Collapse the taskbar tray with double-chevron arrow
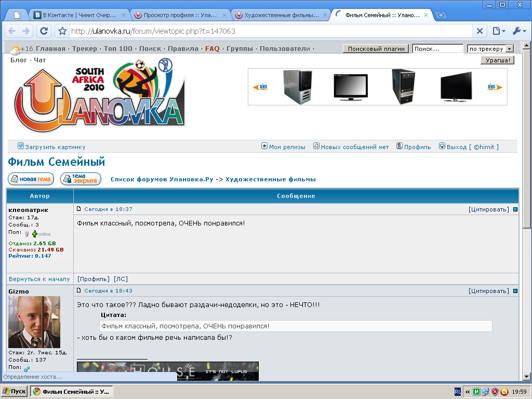This screenshot has height=399, width=532. point(467,391)
